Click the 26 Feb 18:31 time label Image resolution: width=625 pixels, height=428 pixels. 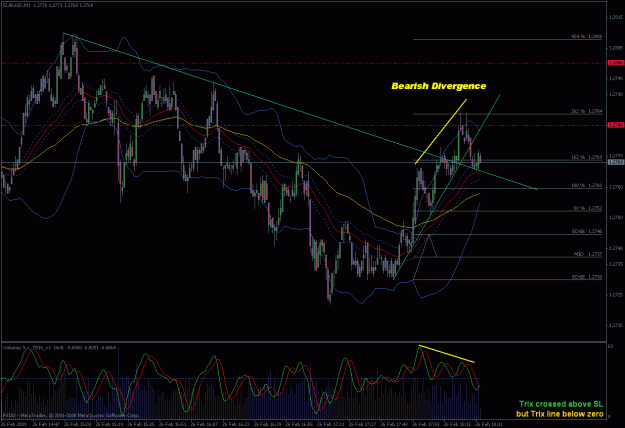coord(487,425)
